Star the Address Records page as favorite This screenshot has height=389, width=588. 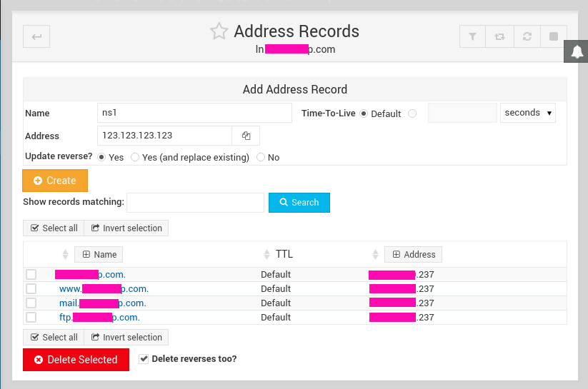(x=219, y=31)
